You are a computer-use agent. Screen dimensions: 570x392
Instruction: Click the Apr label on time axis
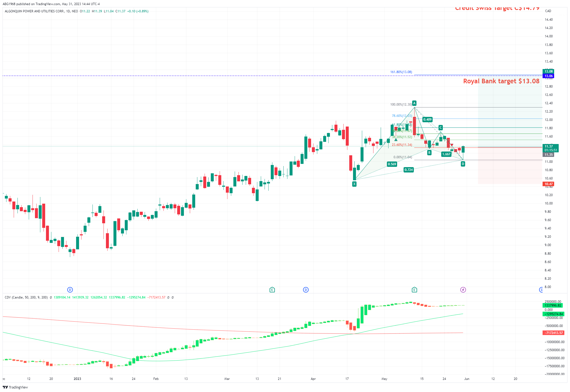313,379
